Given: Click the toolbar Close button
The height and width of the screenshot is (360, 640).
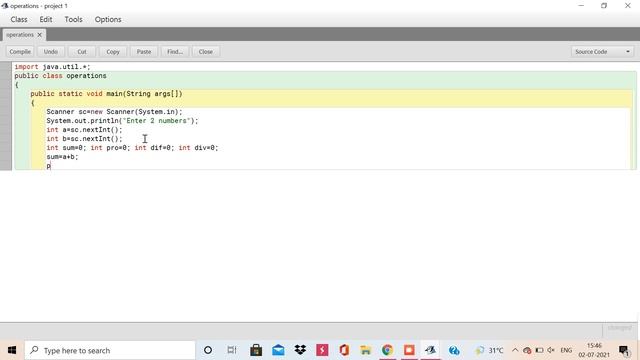Looking at the screenshot, I should point(206,51).
